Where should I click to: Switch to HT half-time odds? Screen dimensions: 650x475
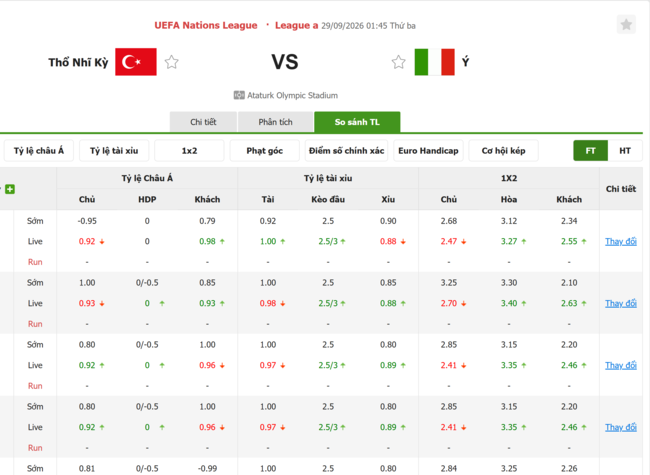pos(625,150)
